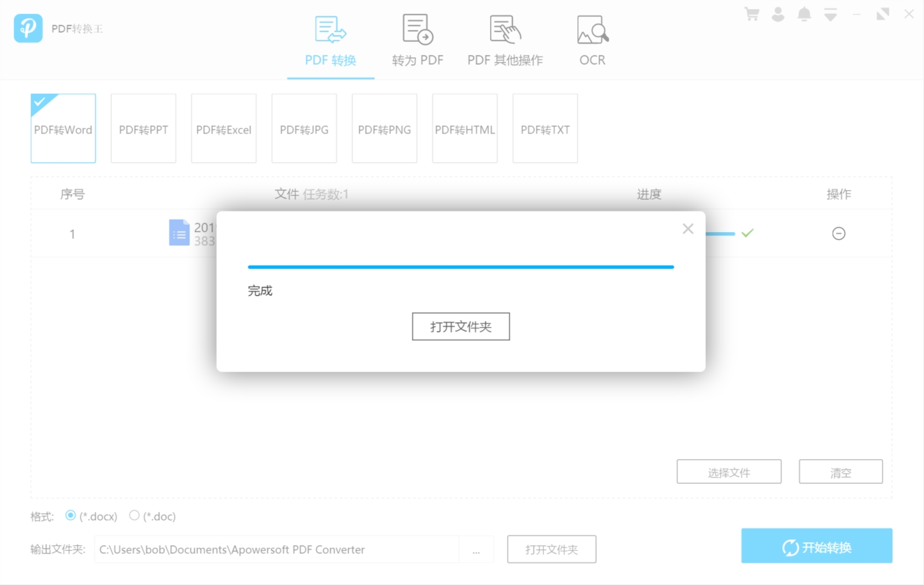Open the shopping cart icon
924x585 pixels.
point(752,14)
